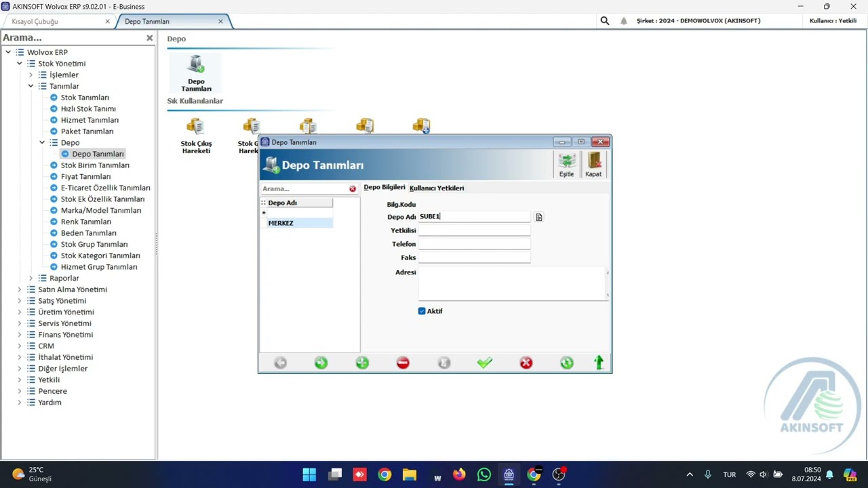Open Google Chrome from the taskbar

pos(384,474)
